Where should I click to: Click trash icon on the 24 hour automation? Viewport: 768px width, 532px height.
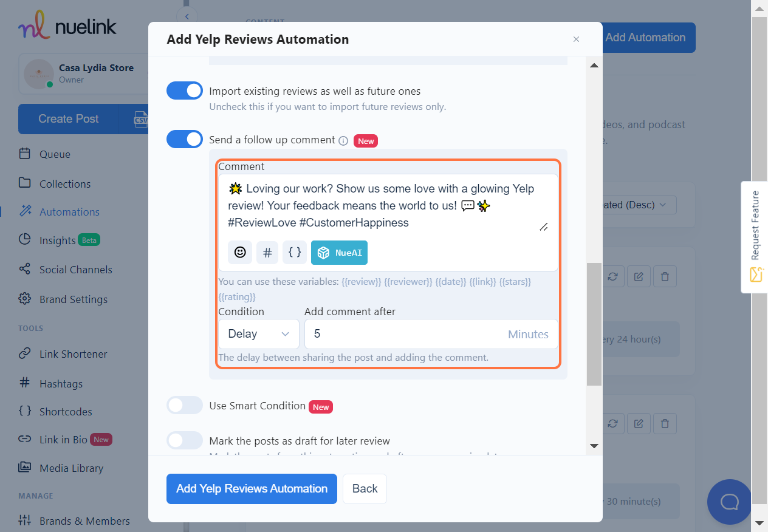pos(665,276)
